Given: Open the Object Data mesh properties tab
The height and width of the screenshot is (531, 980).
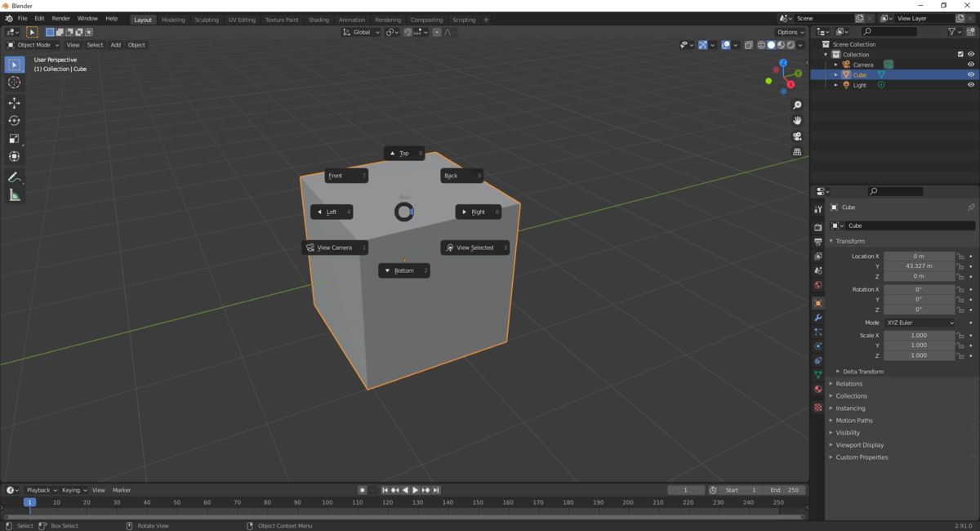Looking at the screenshot, I should (x=818, y=375).
